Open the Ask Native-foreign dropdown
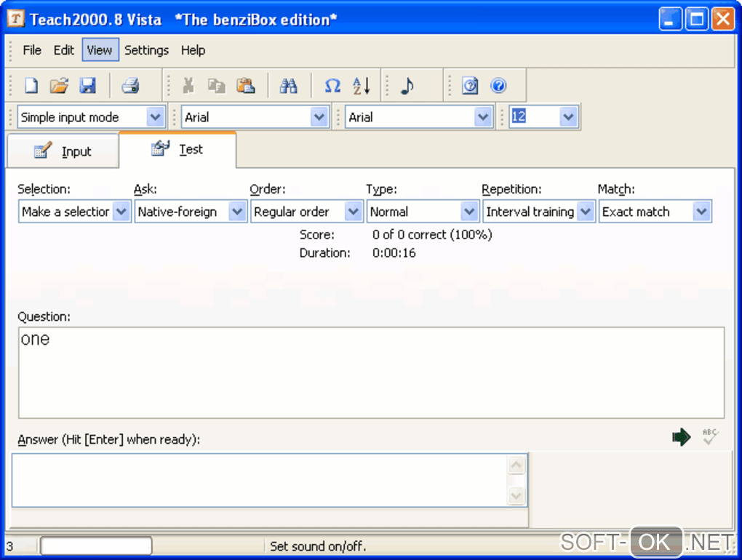742x560 pixels. pyautogui.click(x=237, y=212)
